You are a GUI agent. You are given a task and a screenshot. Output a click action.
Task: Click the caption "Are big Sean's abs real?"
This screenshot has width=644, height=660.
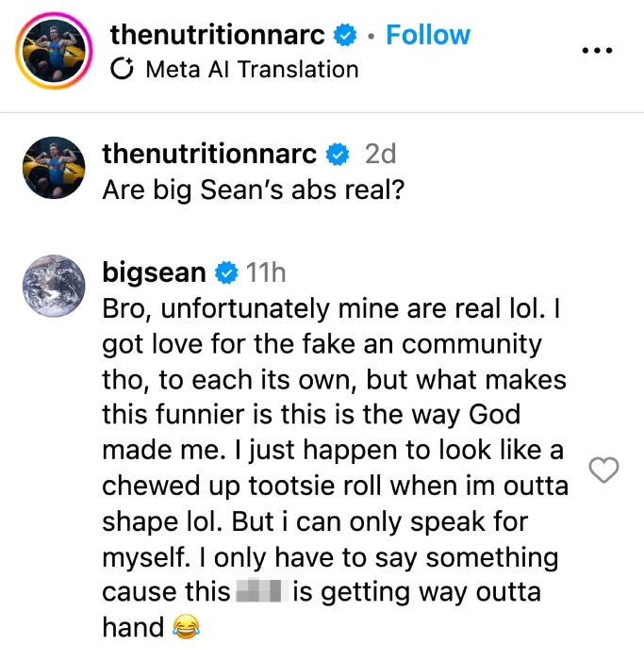pyautogui.click(x=253, y=190)
